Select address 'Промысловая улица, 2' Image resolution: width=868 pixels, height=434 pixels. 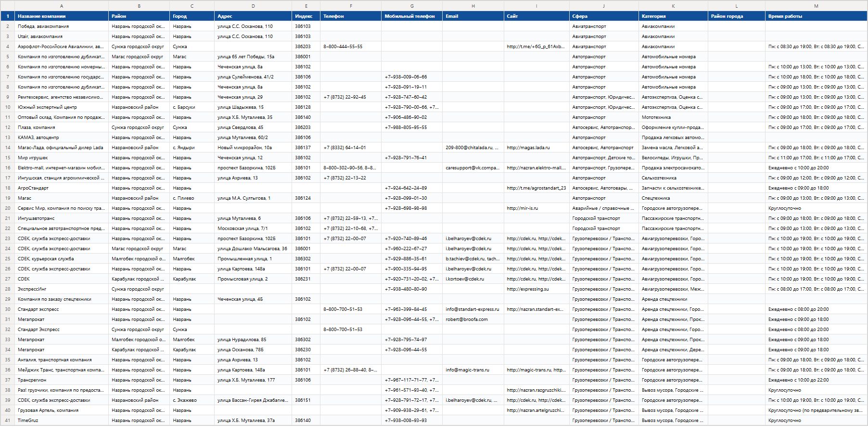pos(253,279)
